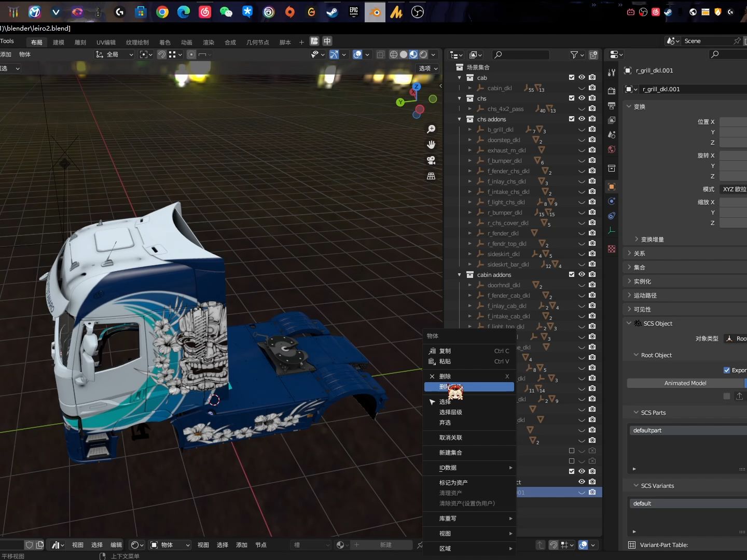Viewport: 747px width, 560px height.
Task: Switch to the 渲染 workspace tab
Action: pyautogui.click(x=208, y=42)
